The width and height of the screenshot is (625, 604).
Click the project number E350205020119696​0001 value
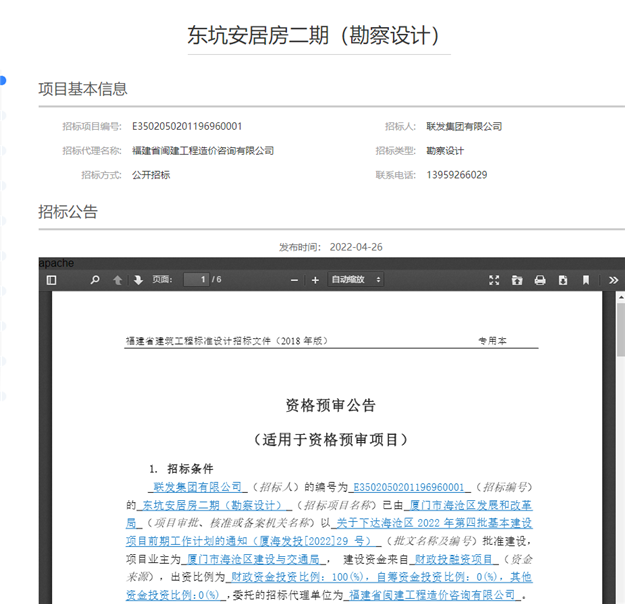tap(187, 126)
